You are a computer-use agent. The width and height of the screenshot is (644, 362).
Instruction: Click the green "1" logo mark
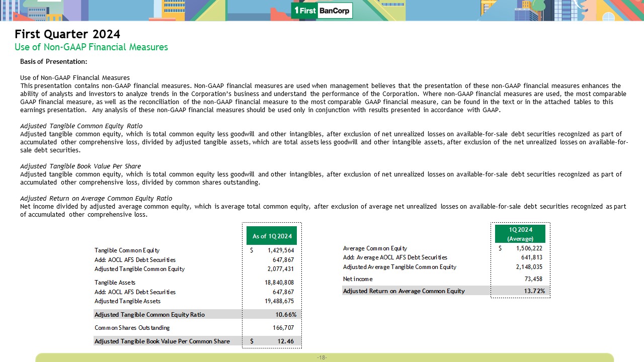[297, 11]
